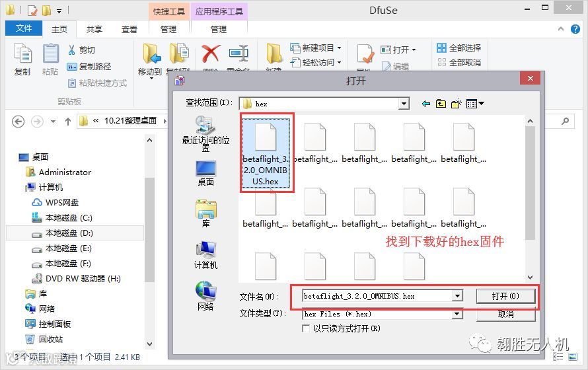The image size is (588, 370).
Task: Click Deselect all (全部取消) in ribbon
Action: [x=459, y=62]
